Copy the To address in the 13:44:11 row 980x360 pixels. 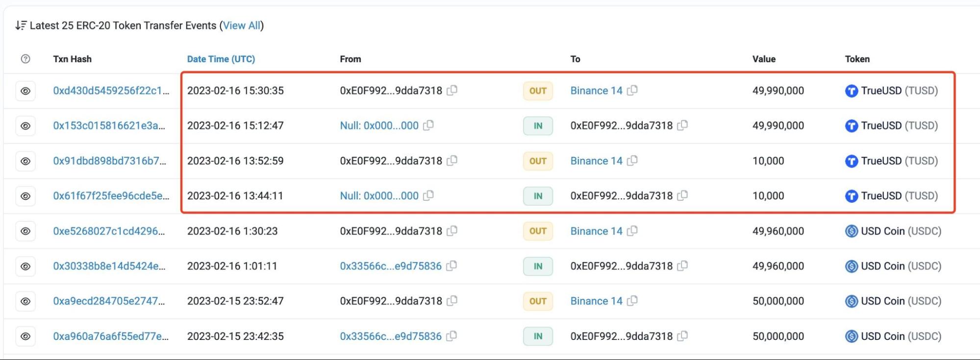pyautogui.click(x=682, y=195)
